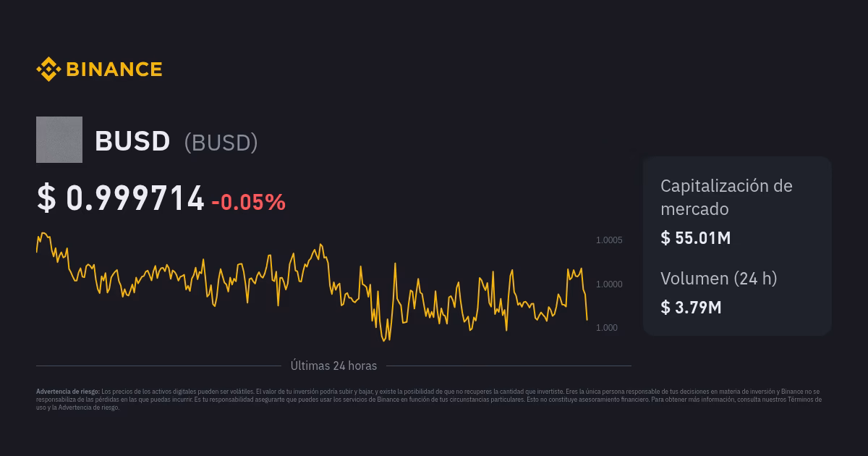The image size is (868, 456).
Task: Select the BUSD coin name heading
Action: coord(132,141)
